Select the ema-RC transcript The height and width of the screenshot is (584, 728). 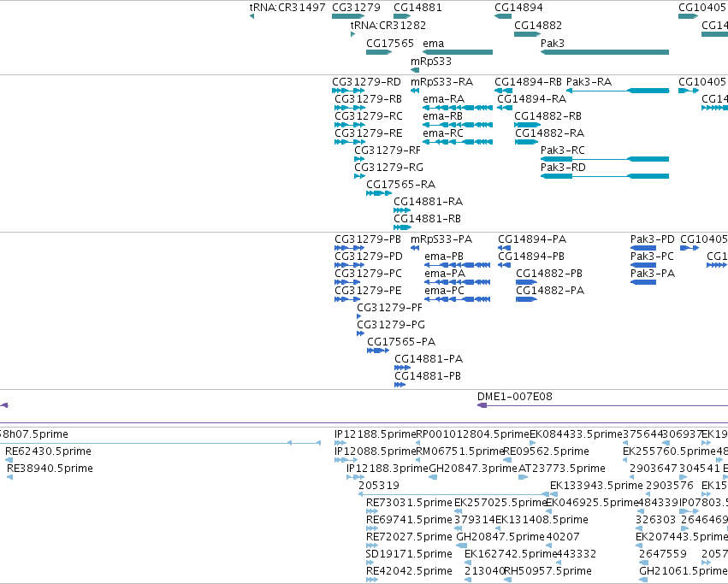(458, 142)
